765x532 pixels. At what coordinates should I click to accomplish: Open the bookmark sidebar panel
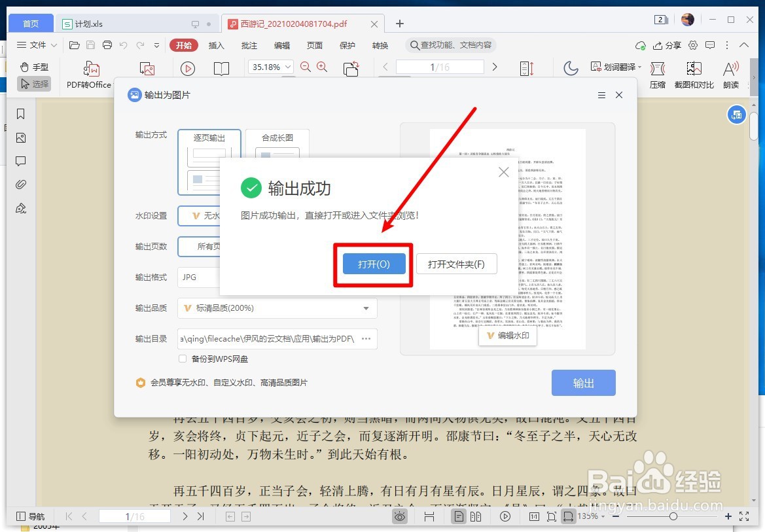(x=20, y=114)
